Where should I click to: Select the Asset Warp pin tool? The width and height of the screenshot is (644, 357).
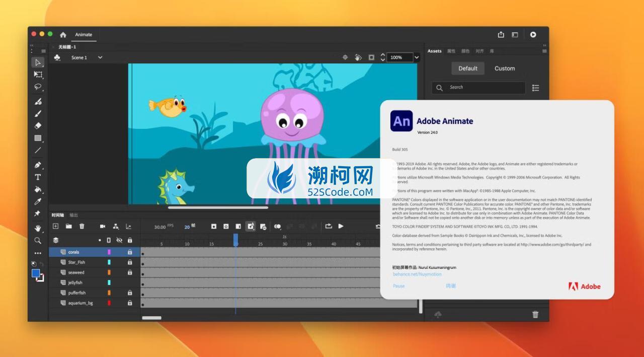click(x=38, y=214)
